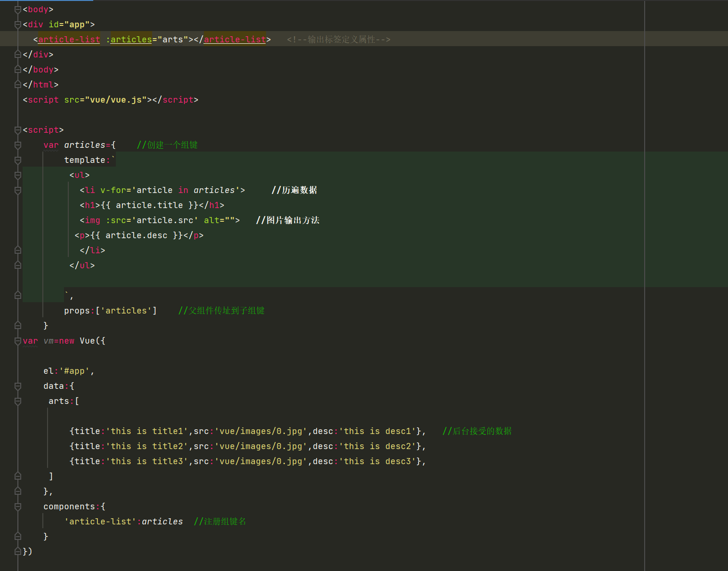Screen dimensions: 728x571
Task: Click the "vue/vue.js" script source string
Action: (116, 100)
